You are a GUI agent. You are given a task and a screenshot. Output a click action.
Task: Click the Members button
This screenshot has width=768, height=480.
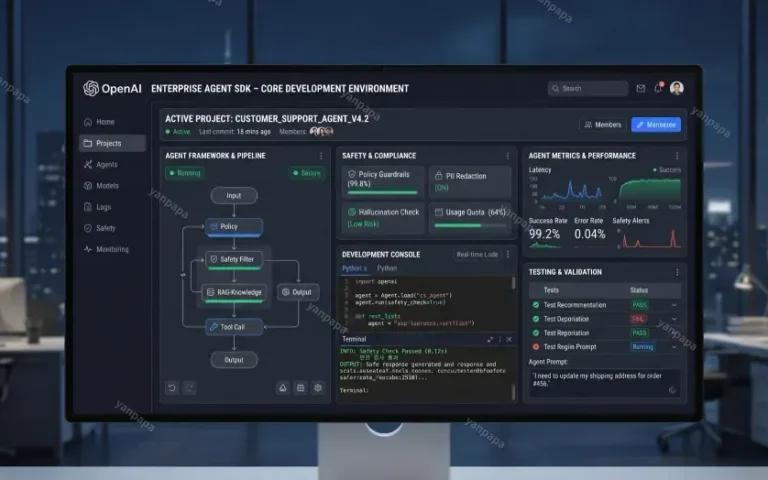pyautogui.click(x=601, y=125)
